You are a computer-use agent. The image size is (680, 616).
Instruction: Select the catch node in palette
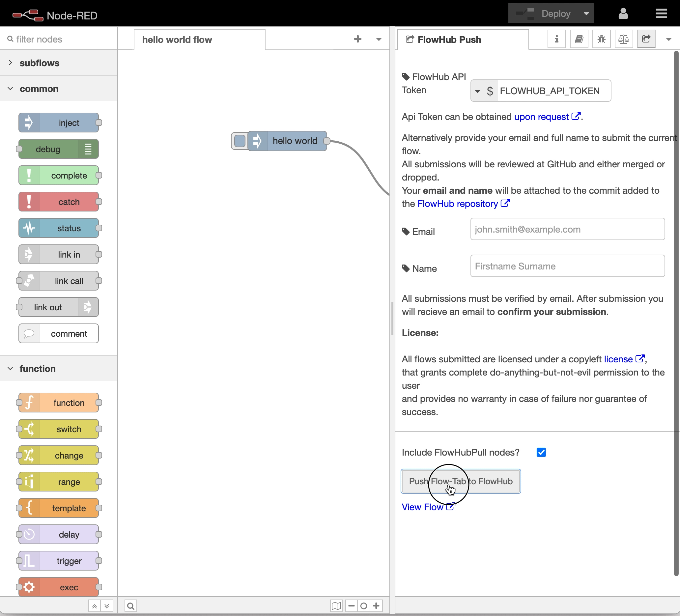[59, 202]
